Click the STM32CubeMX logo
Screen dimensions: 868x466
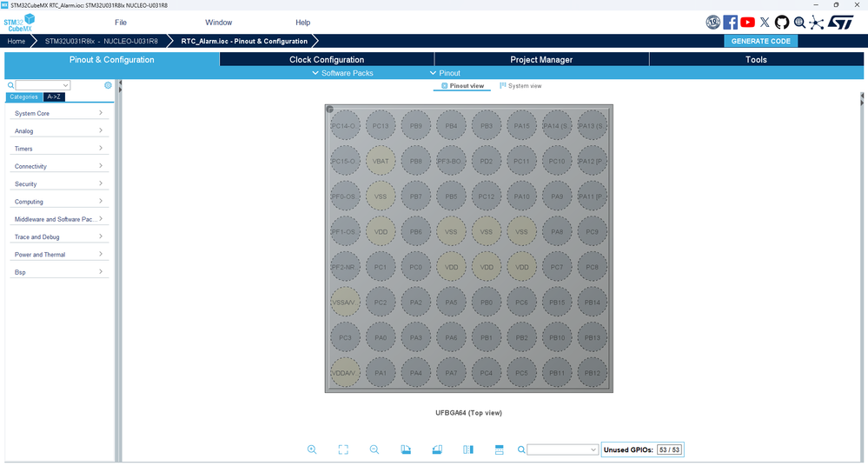[x=19, y=23]
